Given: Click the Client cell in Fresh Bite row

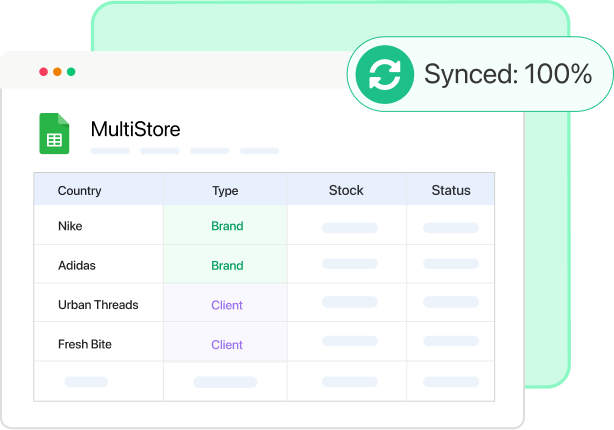Looking at the screenshot, I should [226, 342].
